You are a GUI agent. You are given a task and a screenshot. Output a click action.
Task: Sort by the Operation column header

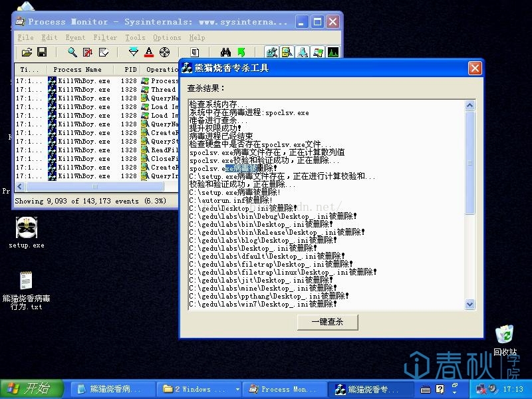pos(160,70)
